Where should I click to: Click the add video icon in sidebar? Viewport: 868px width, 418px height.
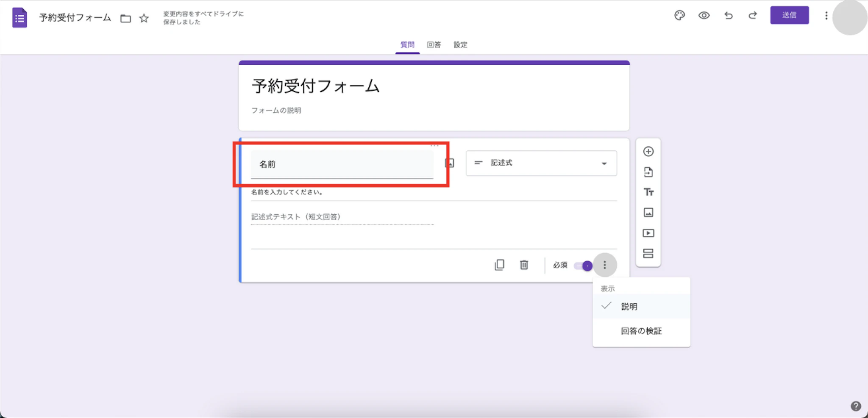648,233
